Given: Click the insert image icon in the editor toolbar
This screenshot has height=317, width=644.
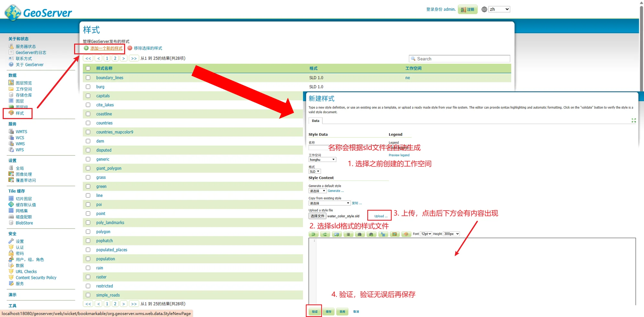Looking at the screenshot, I should [x=394, y=234].
